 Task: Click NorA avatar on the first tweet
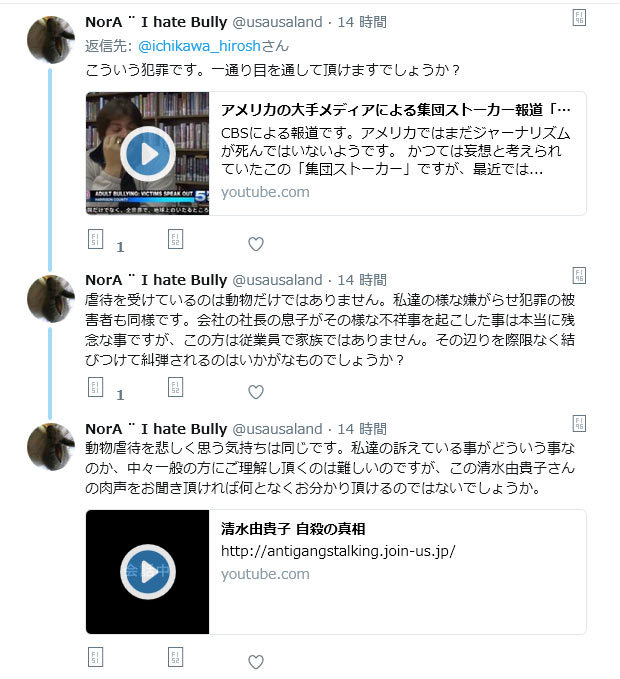pos(51,40)
